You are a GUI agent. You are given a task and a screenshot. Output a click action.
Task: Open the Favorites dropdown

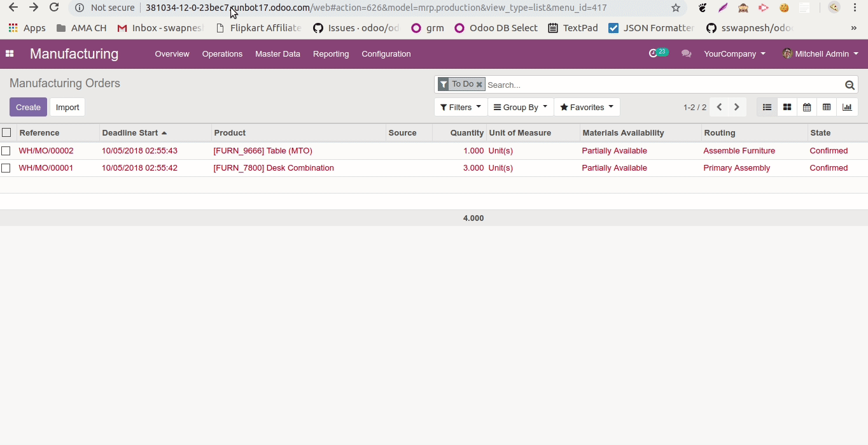click(586, 107)
